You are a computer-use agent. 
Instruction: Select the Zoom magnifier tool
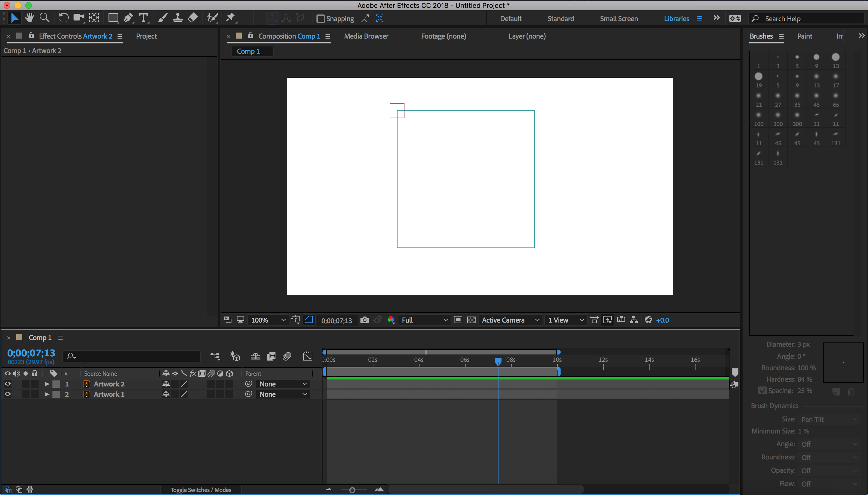[45, 18]
